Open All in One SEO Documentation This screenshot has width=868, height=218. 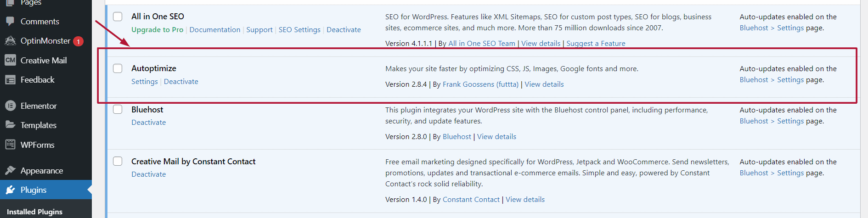tap(214, 30)
